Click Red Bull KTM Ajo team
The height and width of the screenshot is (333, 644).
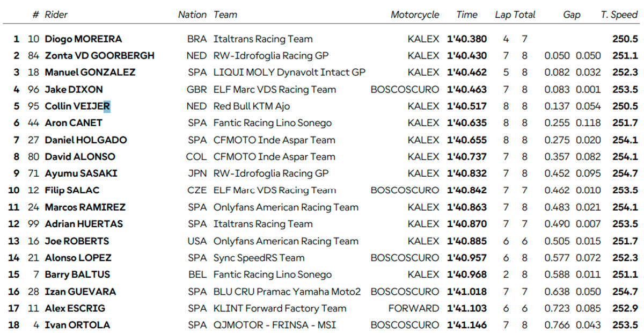[x=252, y=106]
